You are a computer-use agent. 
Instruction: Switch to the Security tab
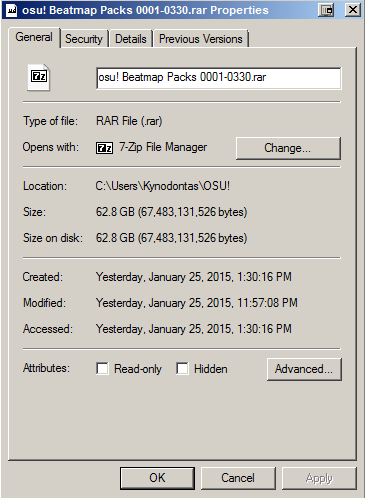coord(84,39)
